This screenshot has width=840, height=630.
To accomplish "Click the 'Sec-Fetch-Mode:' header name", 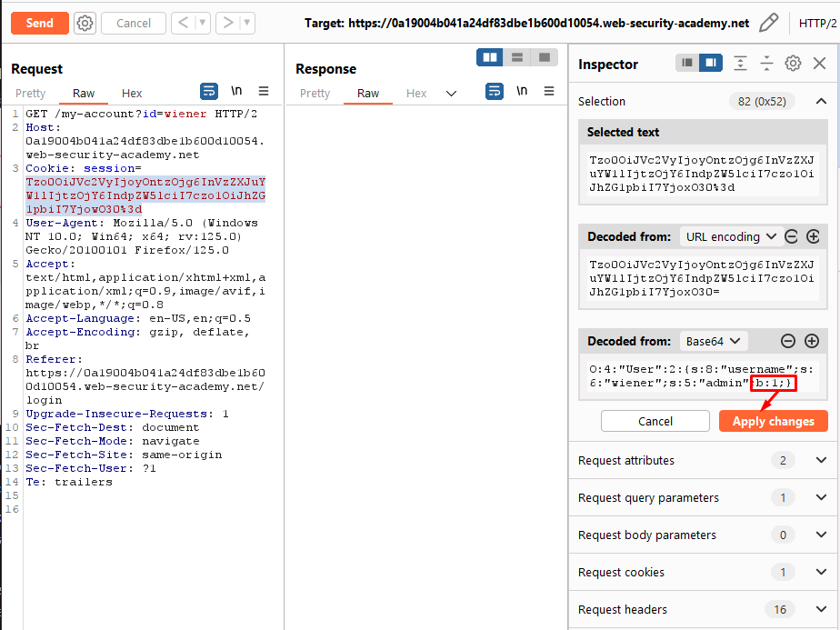I will pyautogui.click(x=80, y=441).
